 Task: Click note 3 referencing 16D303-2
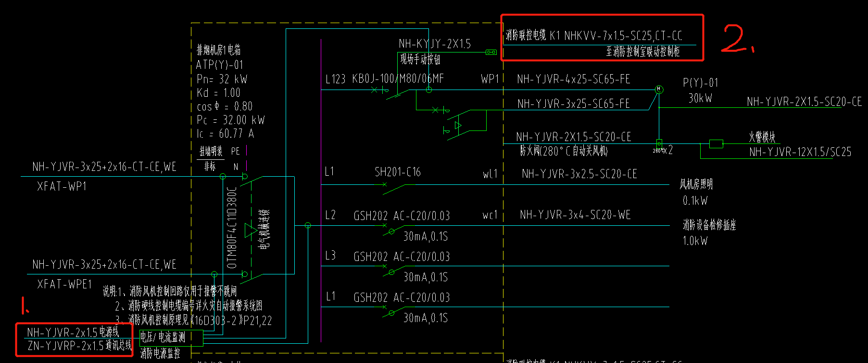coord(193,321)
